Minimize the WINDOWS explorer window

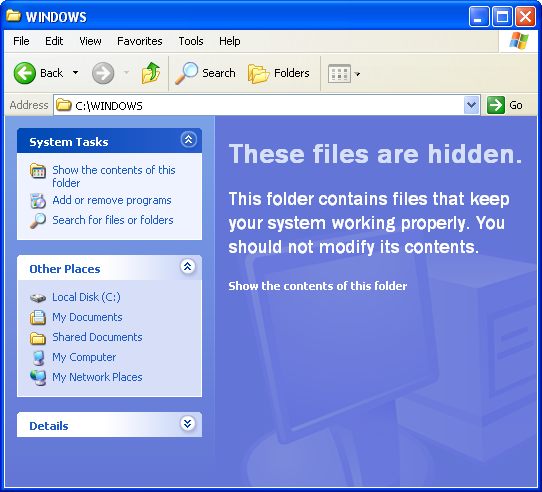(x=479, y=16)
